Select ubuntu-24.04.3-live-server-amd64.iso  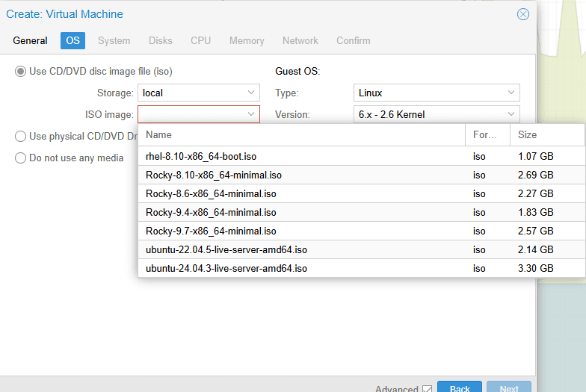click(361, 269)
